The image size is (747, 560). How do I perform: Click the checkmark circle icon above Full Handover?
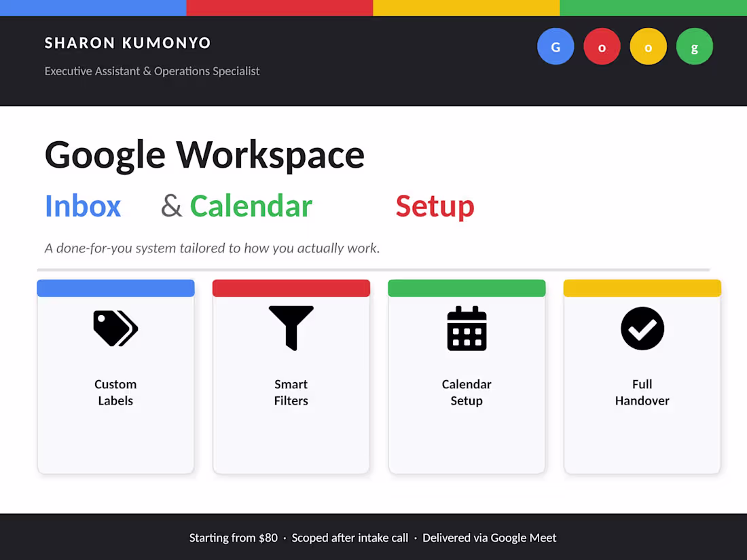click(642, 328)
